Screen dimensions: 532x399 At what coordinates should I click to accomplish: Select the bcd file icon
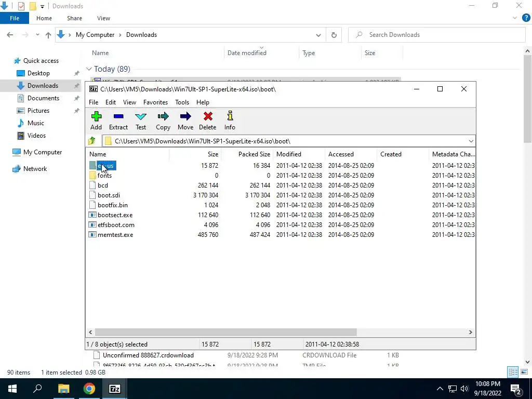(92, 185)
